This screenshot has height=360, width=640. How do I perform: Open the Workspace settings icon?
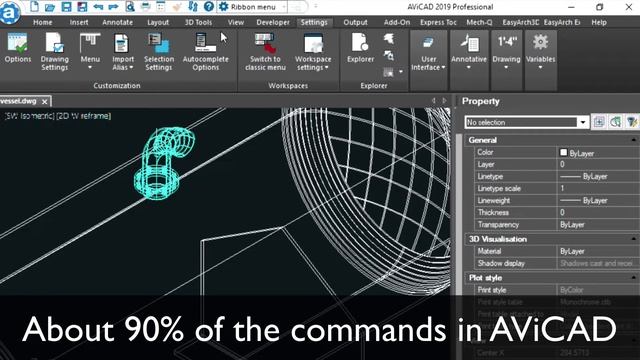click(x=313, y=43)
